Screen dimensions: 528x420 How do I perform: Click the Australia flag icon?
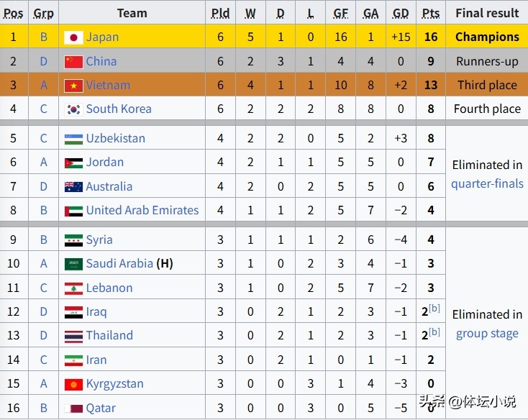[x=73, y=187]
